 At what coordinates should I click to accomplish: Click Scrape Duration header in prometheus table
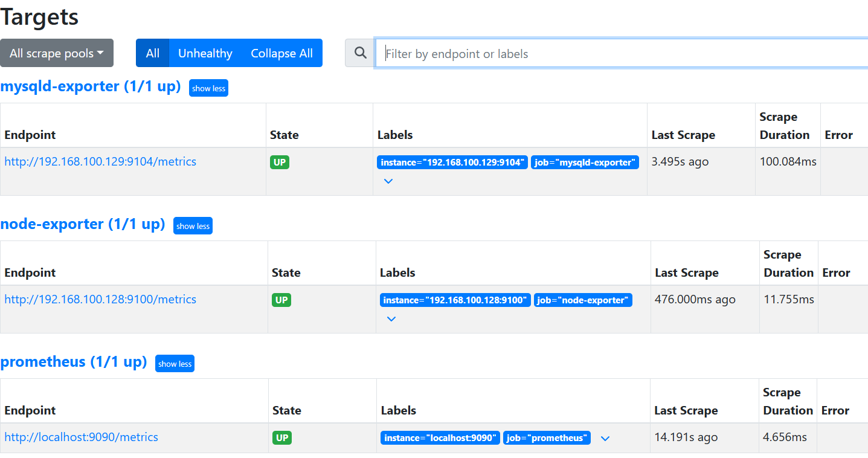(x=788, y=401)
